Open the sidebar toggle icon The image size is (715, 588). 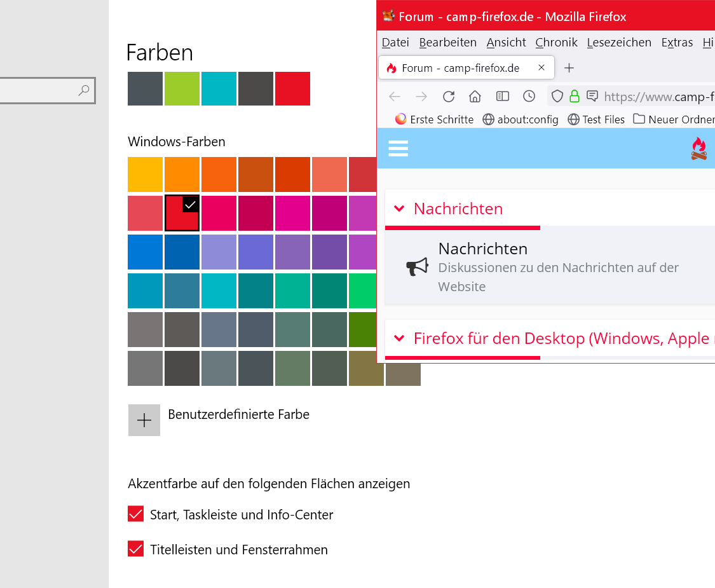point(503,97)
